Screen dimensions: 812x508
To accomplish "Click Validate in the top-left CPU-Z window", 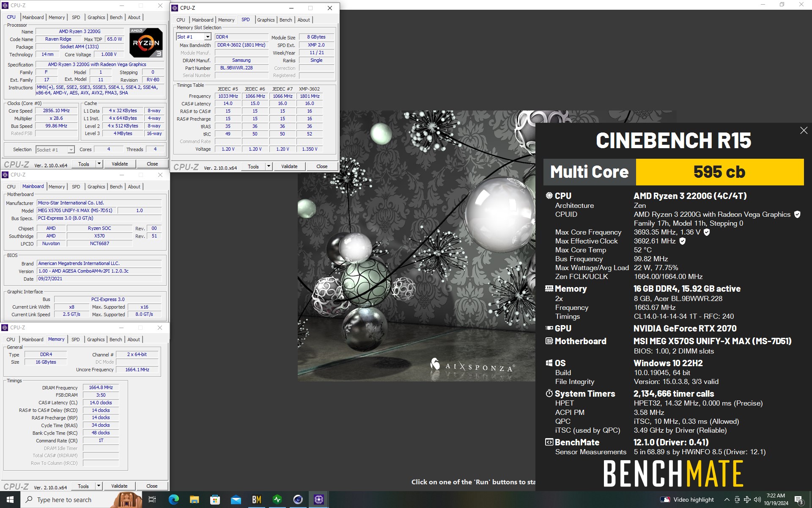I will coord(120,164).
